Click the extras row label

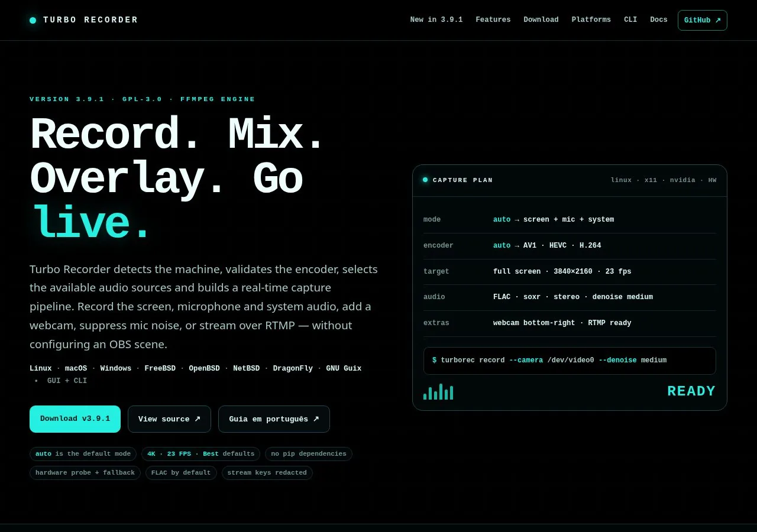click(436, 323)
